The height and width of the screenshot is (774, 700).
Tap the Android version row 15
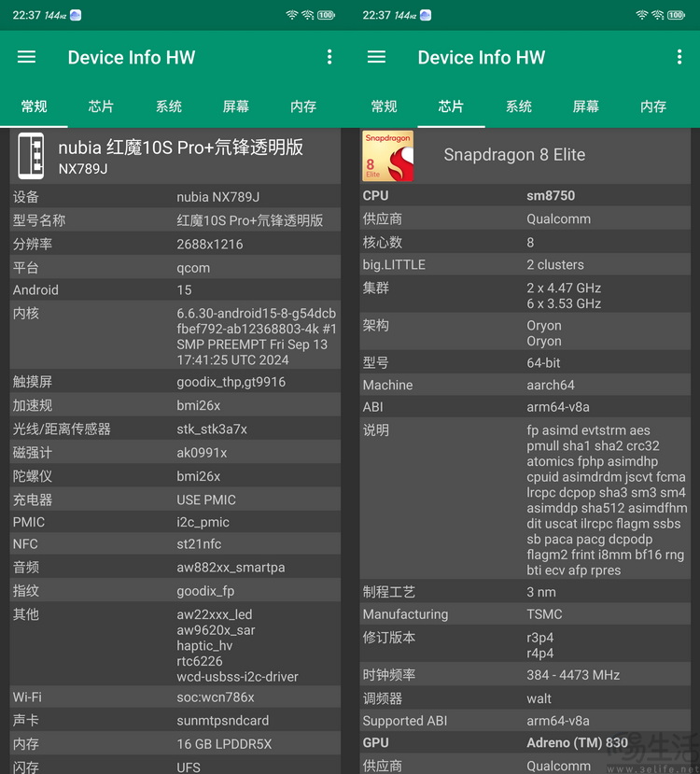pyautogui.click(x=175, y=289)
